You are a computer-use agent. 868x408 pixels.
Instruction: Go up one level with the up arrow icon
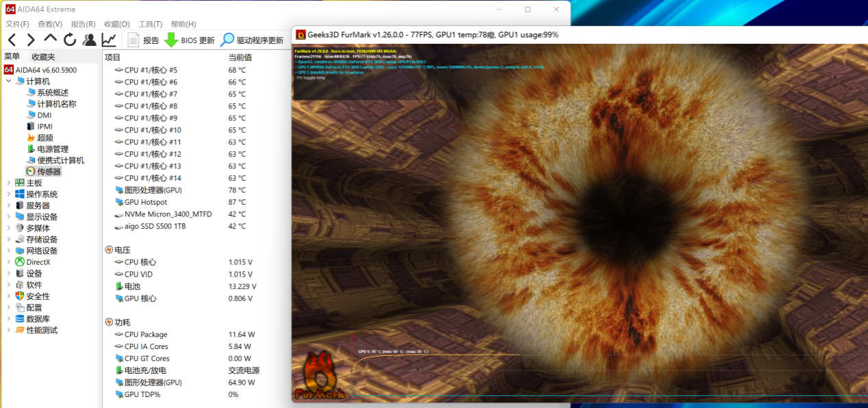[51, 39]
